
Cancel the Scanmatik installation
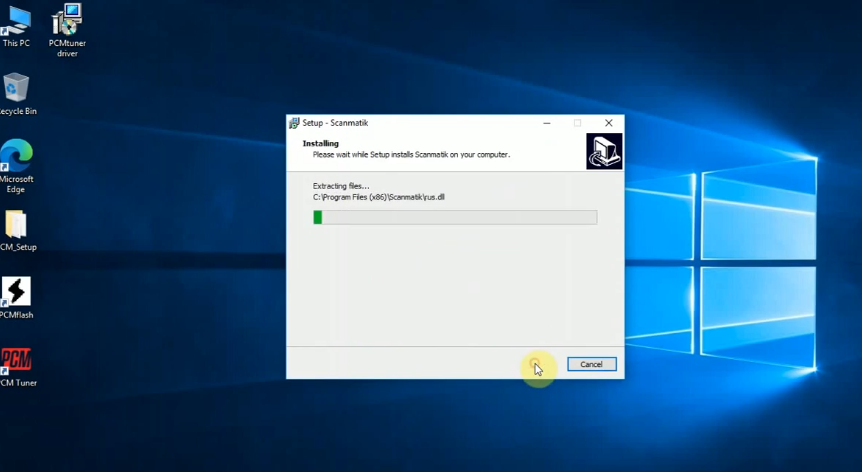pos(592,364)
